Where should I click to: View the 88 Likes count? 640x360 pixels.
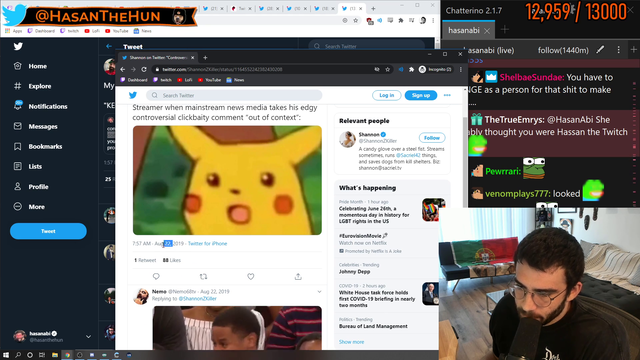(171, 260)
